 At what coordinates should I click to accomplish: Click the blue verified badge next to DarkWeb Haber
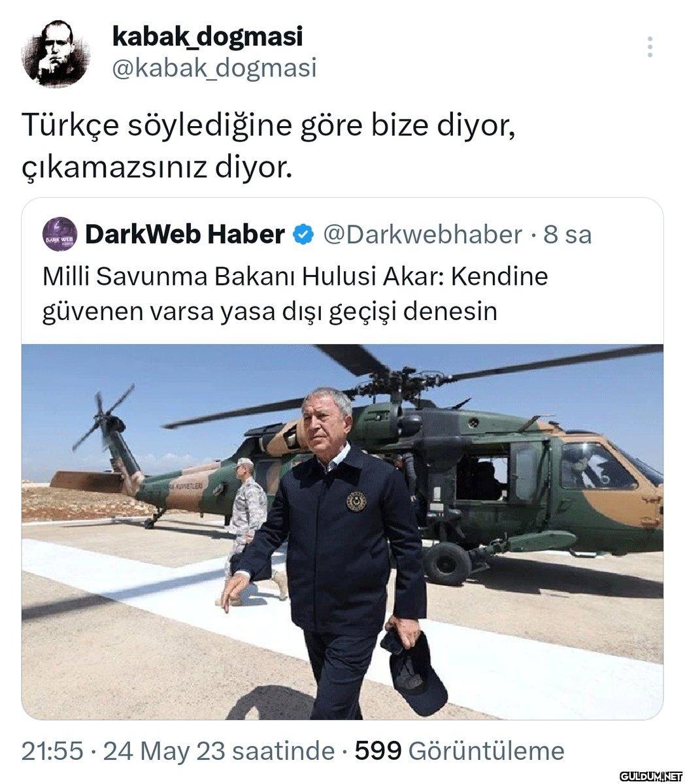(303, 235)
